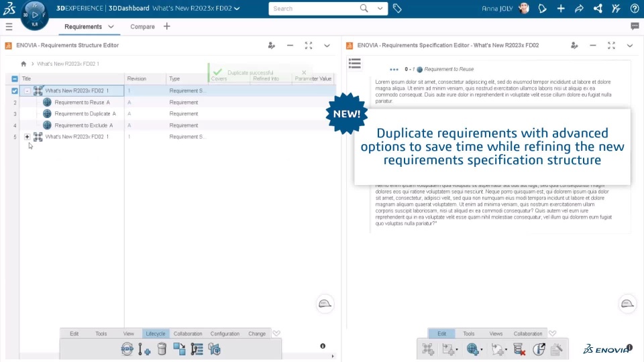
Task: Sort by the Revision column header
Action: (x=137, y=79)
